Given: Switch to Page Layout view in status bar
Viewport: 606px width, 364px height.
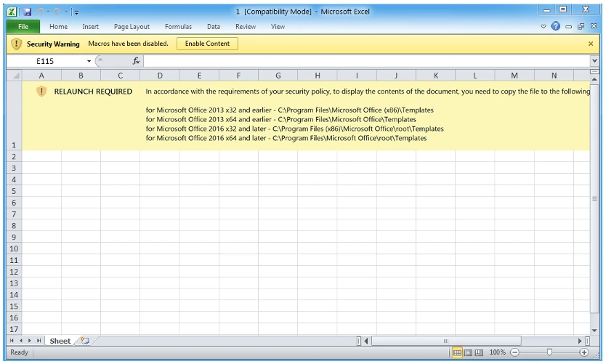Looking at the screenshot, I should [468, 352].
